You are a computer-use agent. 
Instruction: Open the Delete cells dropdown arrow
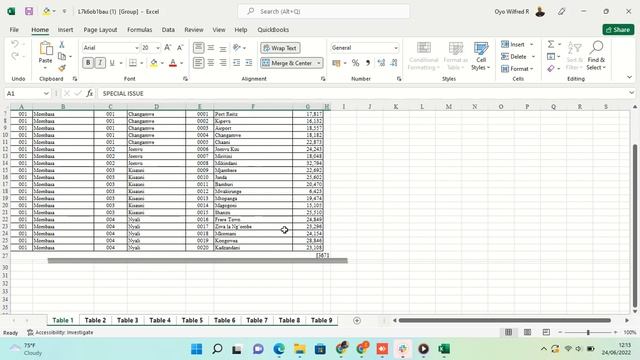pyautogui.click(x=533, y=57)
